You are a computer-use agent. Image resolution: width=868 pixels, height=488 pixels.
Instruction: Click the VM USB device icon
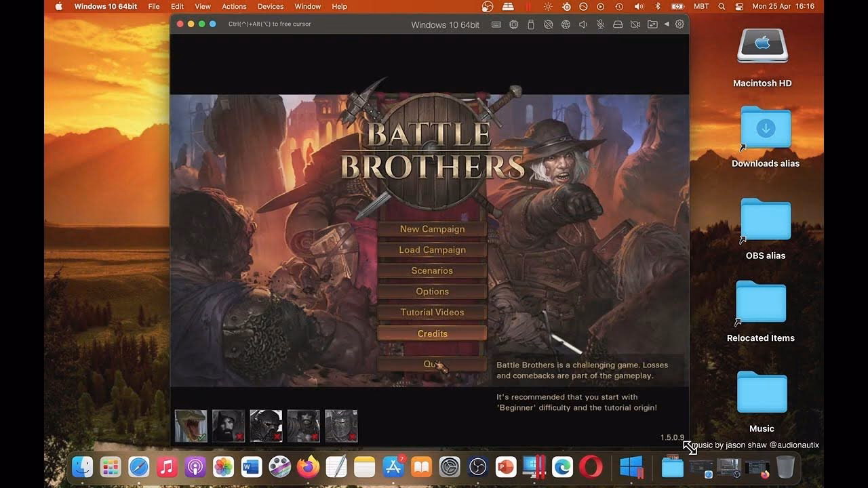pos(531,24)
